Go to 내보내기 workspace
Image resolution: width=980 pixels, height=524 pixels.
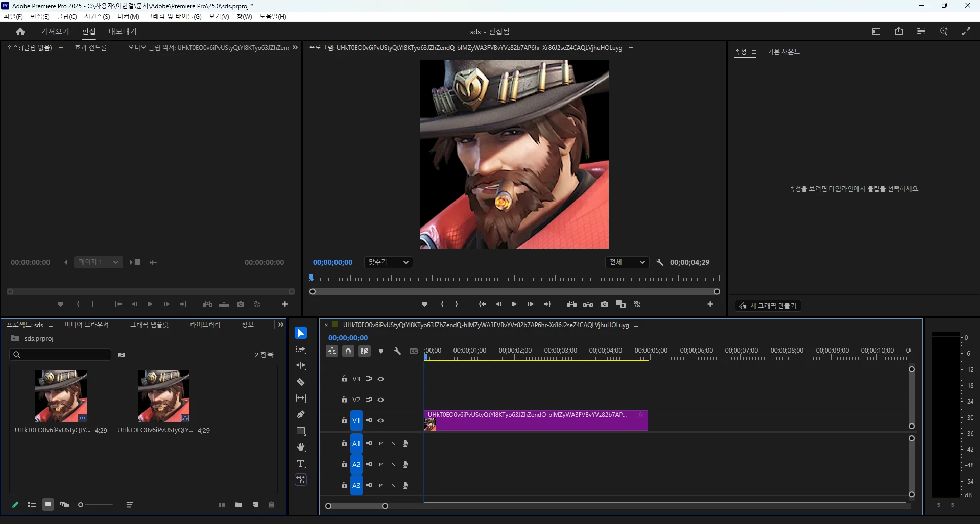(x=123, y=32)
